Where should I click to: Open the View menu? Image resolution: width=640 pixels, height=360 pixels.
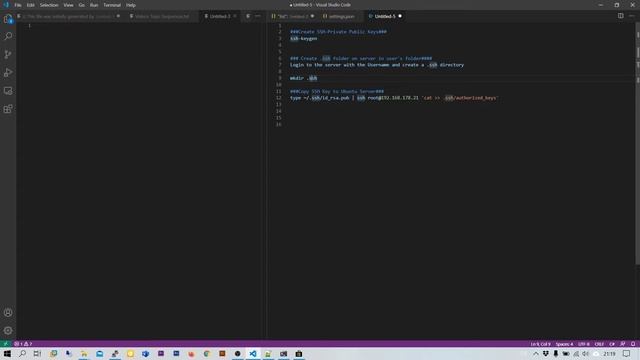tap(68, 5)
